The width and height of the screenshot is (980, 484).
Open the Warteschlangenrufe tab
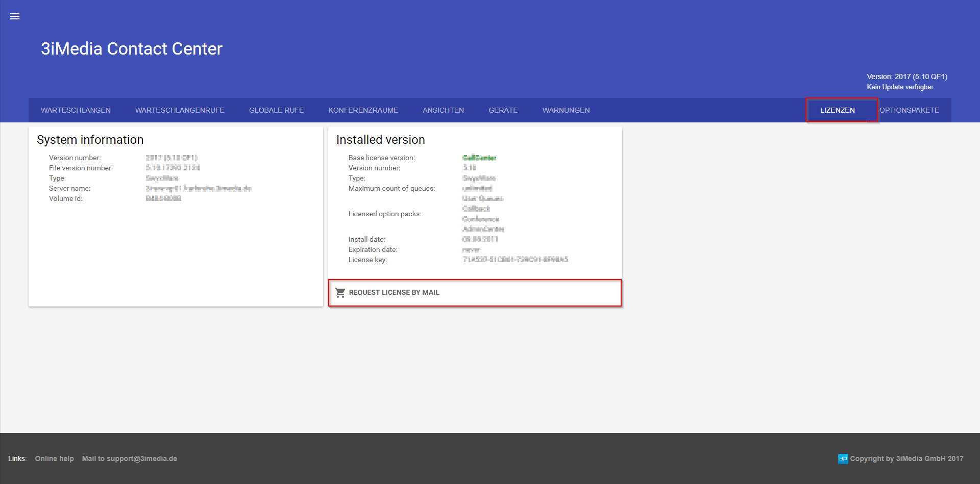pyautogui.click(x=180, y=110)
